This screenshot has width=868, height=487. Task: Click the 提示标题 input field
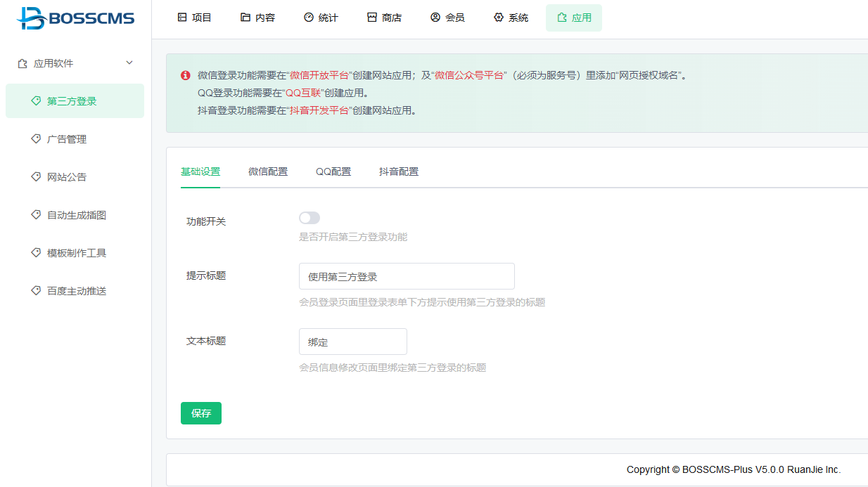coord(407,276)
